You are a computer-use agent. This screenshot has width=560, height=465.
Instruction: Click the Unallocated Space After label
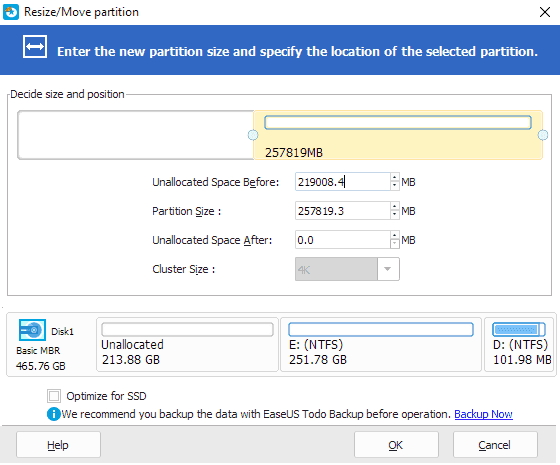212,240
